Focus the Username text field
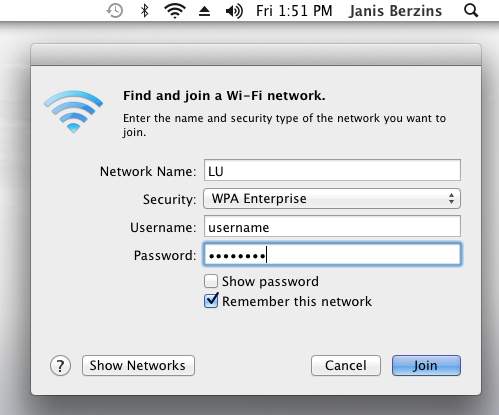Screen dimensions: 499x415 tap(332, 226)
